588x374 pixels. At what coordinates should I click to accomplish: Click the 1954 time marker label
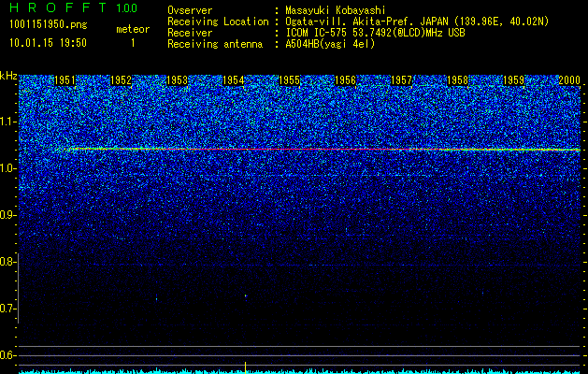(234, 80)
